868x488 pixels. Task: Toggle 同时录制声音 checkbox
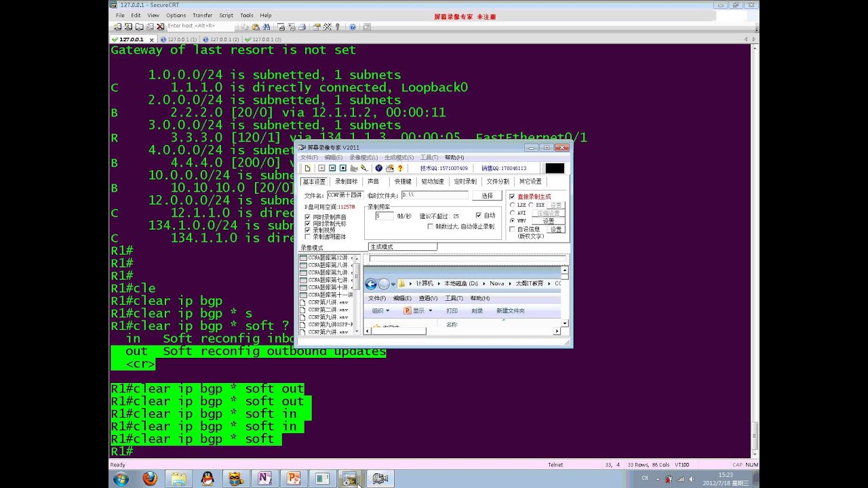[x=307, y=217]
